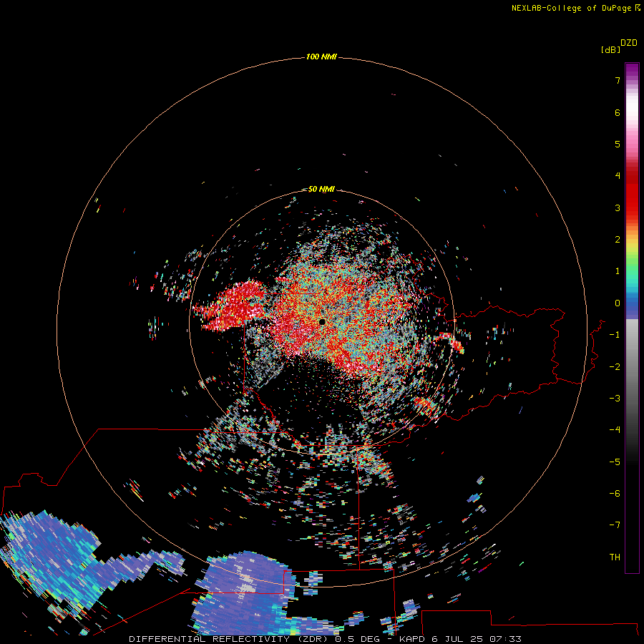Click the [dB] units label
Screen dimensions: 644x644
(610, 49)
